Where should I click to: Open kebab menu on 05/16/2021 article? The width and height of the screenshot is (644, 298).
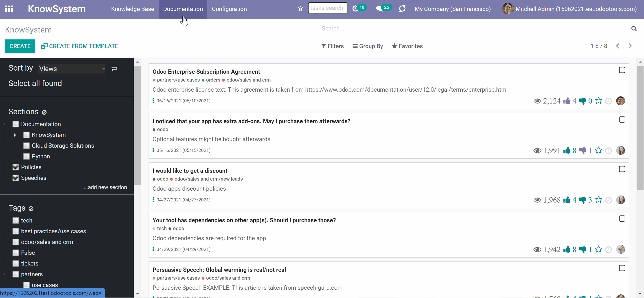point(153,150)
